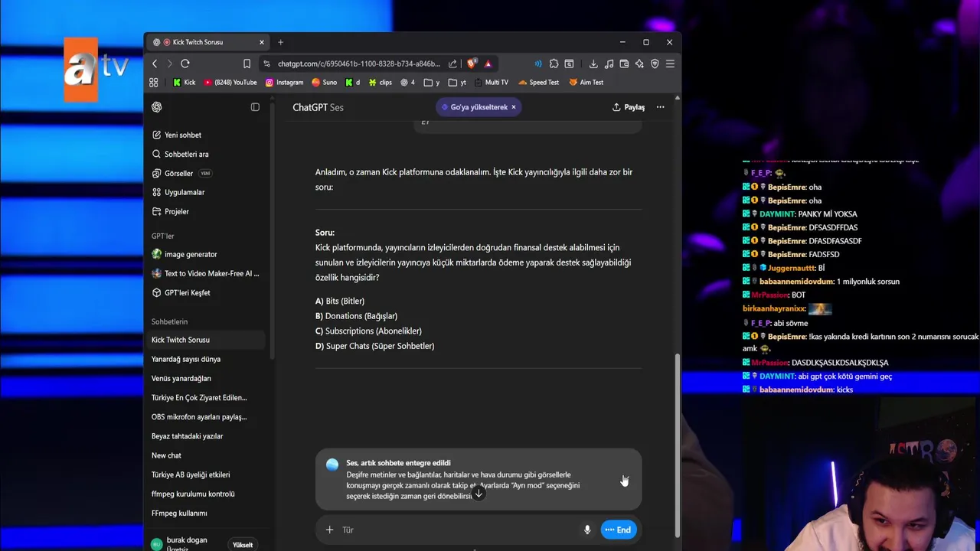Click microphone icon in message box
Viewport: 980px width, 551px height.
click(587, 530)
